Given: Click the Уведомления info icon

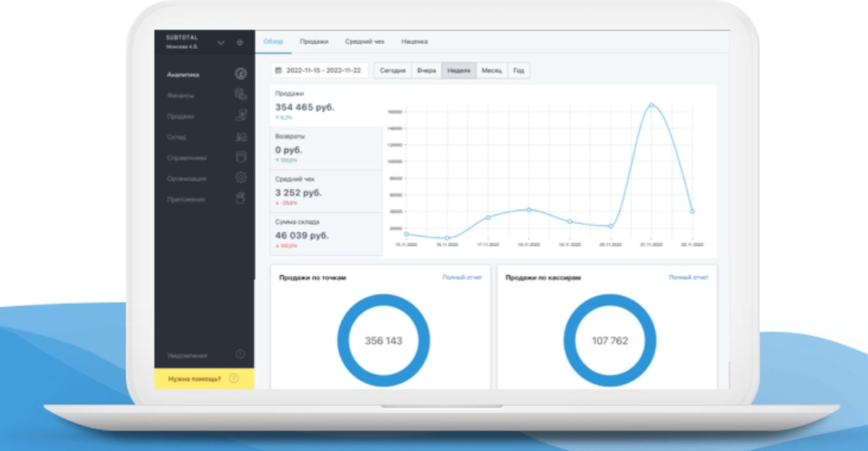Looking at the screenshot, I should pos(240,355).
